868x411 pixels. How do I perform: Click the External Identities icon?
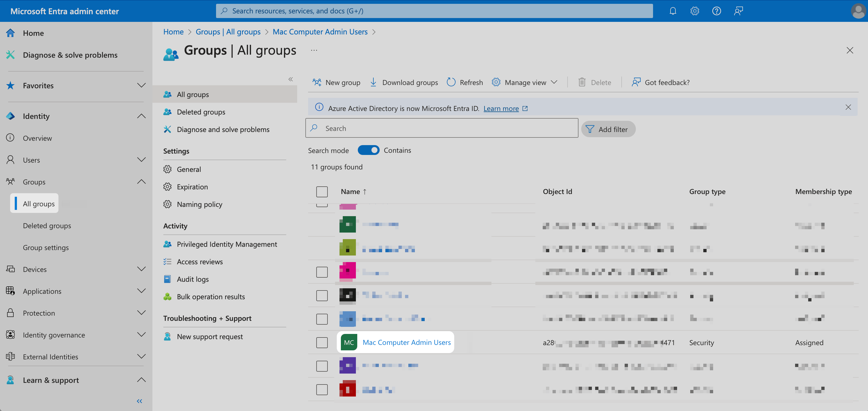10,356
